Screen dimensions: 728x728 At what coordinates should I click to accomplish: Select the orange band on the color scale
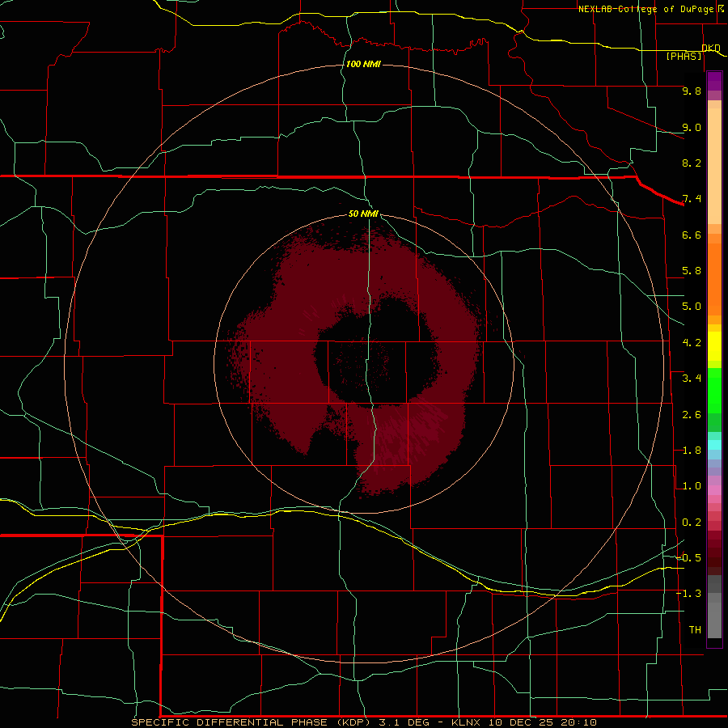tap(714, 280)
